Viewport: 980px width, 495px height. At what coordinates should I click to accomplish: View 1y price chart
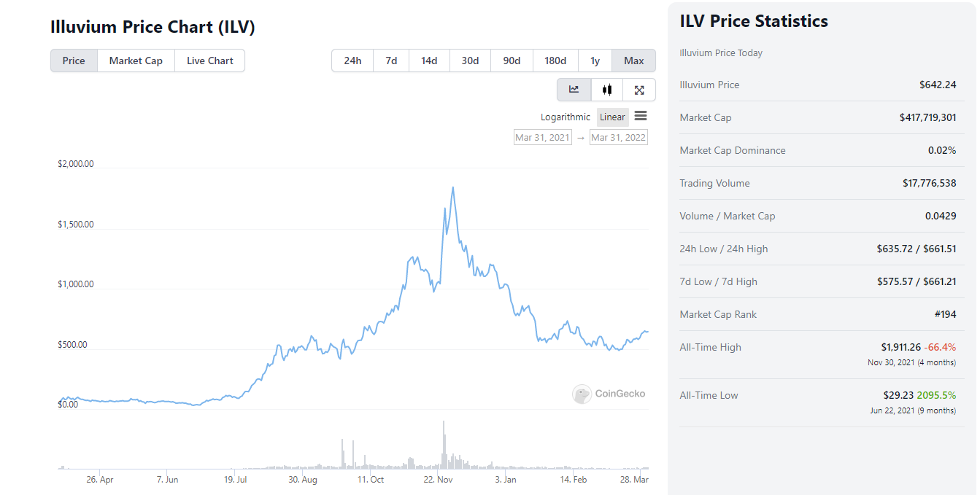[595, 61]
